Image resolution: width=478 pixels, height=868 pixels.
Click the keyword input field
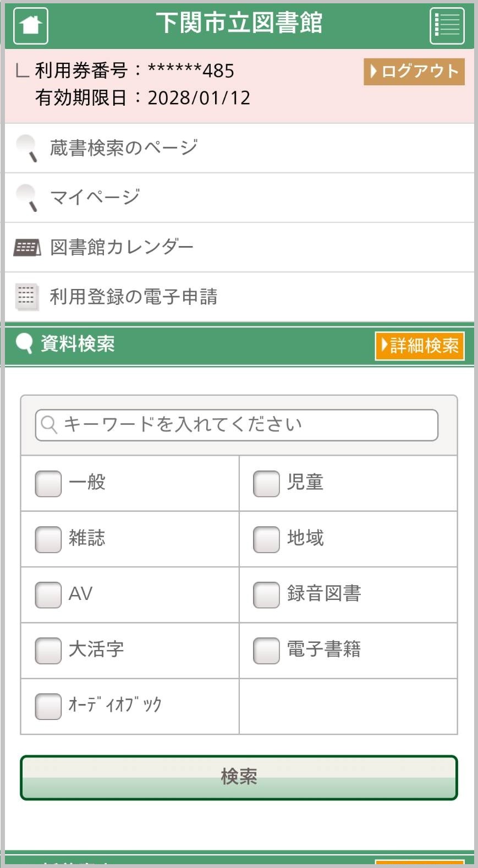[237, 424]
